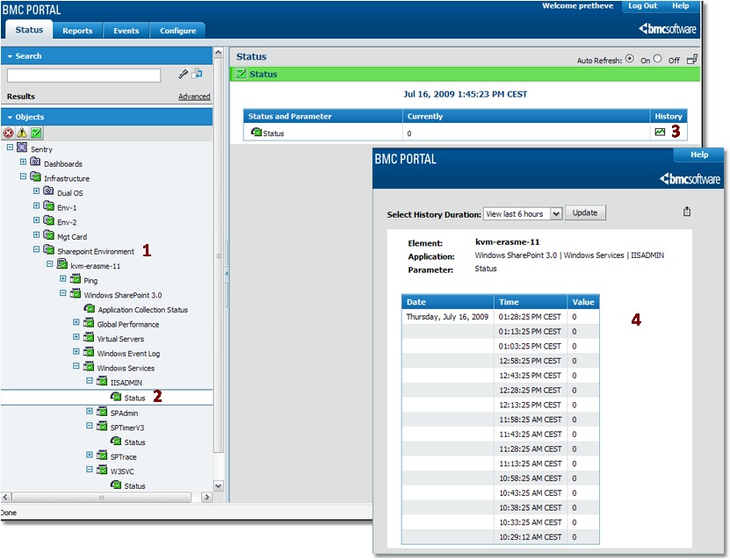Click the Value column header in popup
Image resolution: width=730 pixels, height=560 pixels.
point(583,302)
